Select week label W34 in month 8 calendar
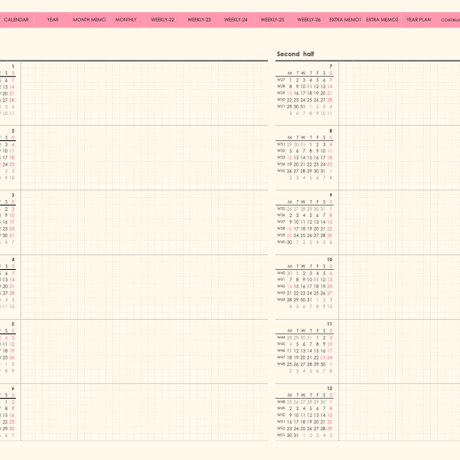Screen dimensions: 460x460 click(x=281, y=164)
